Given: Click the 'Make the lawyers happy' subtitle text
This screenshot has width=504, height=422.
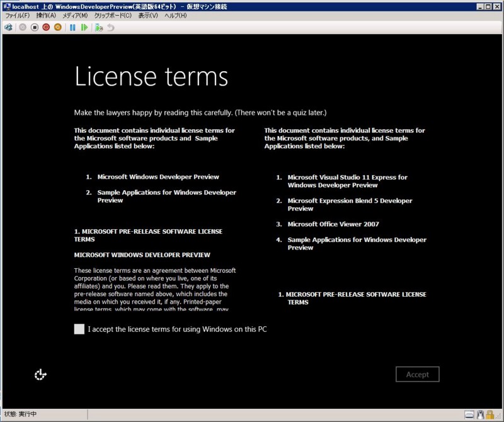Looking at the screenshot, I should (200, 113).
